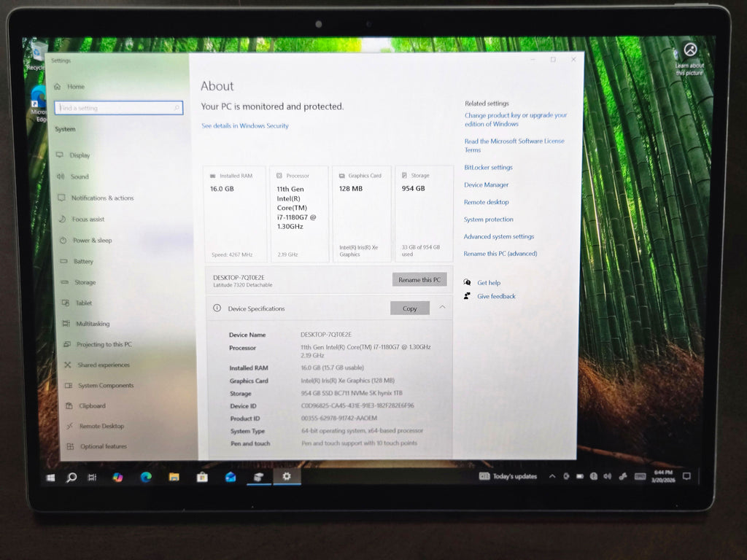Open Task View on the taskbar
The height and width of the screenshot is (560, 747).
pyautogui.click(x=92, y=477)
